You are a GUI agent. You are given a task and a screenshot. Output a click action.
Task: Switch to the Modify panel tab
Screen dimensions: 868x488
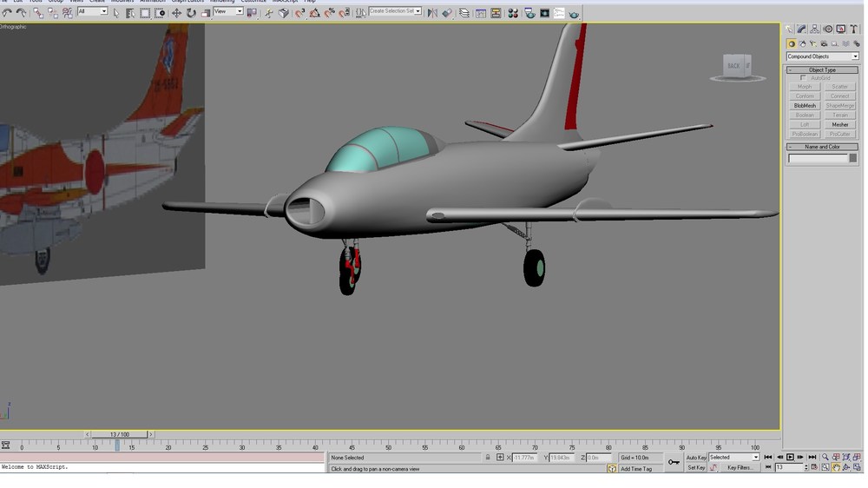click(x=801, y=30)
